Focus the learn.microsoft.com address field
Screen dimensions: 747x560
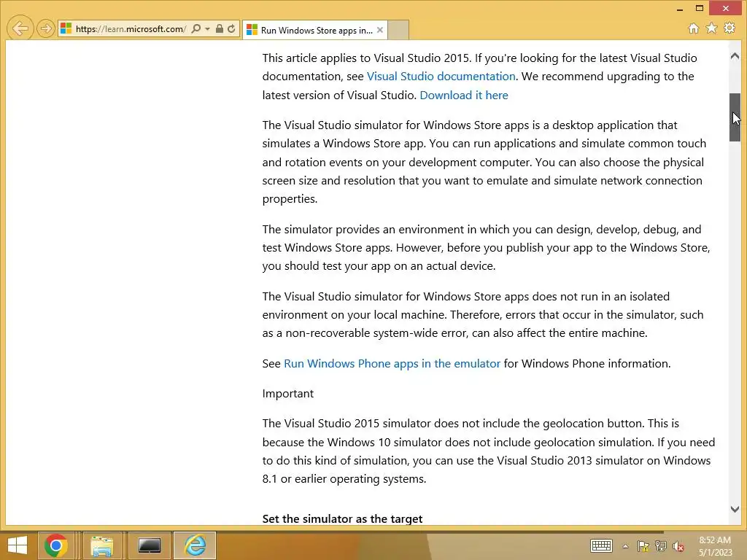tap(131, 29)
